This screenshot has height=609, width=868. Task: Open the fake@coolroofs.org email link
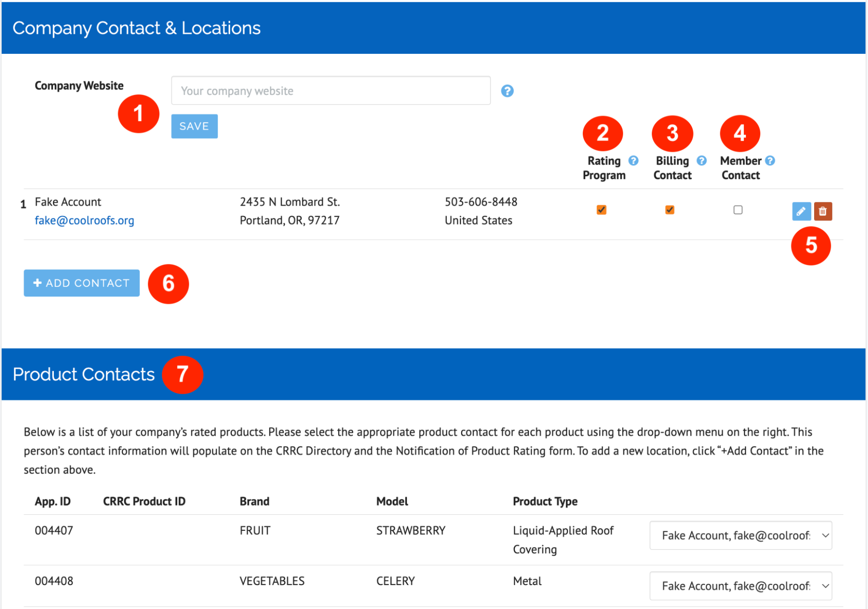(x=84, y=220)
